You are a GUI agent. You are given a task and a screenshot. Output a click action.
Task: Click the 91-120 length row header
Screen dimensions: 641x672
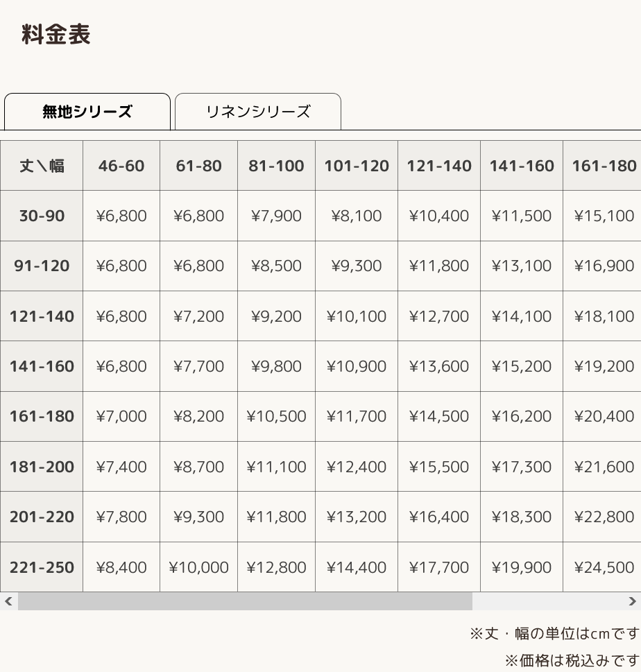tap(42, 266)
